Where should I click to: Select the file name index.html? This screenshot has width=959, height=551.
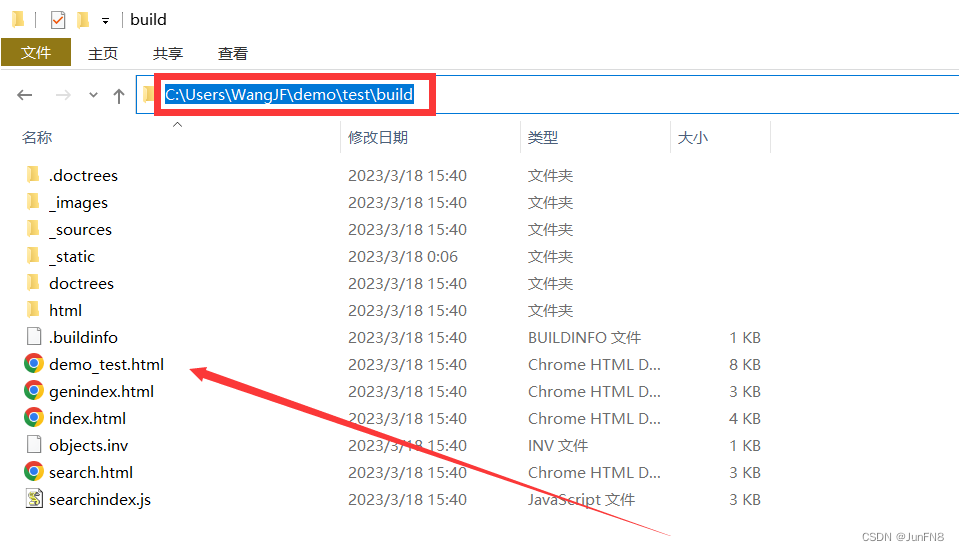(87, 418)
